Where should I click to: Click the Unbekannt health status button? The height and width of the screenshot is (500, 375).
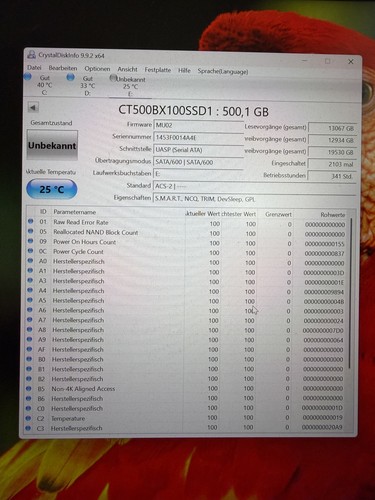pyautogui.click(x=52, y=145)
